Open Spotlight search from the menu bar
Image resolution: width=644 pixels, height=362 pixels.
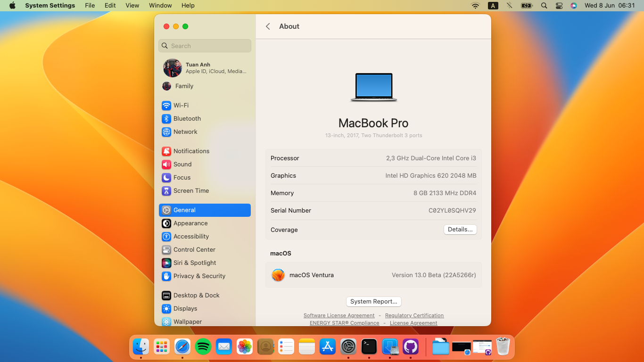pos(544,6)
